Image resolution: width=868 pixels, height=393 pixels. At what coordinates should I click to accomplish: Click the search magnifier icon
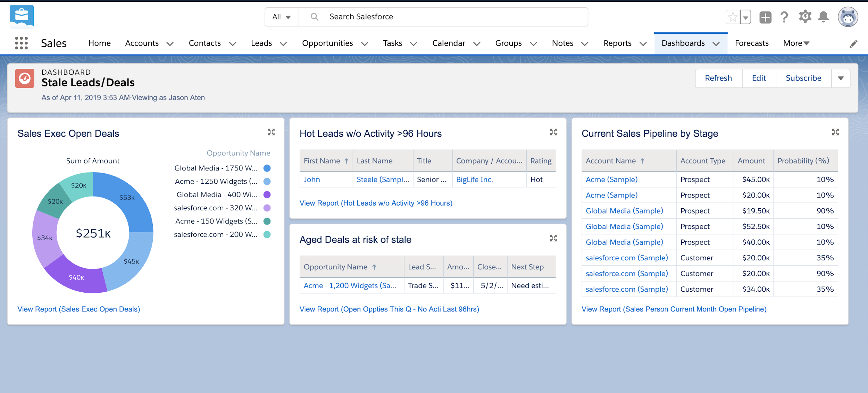pyautogui.click(x=314, y=17)
